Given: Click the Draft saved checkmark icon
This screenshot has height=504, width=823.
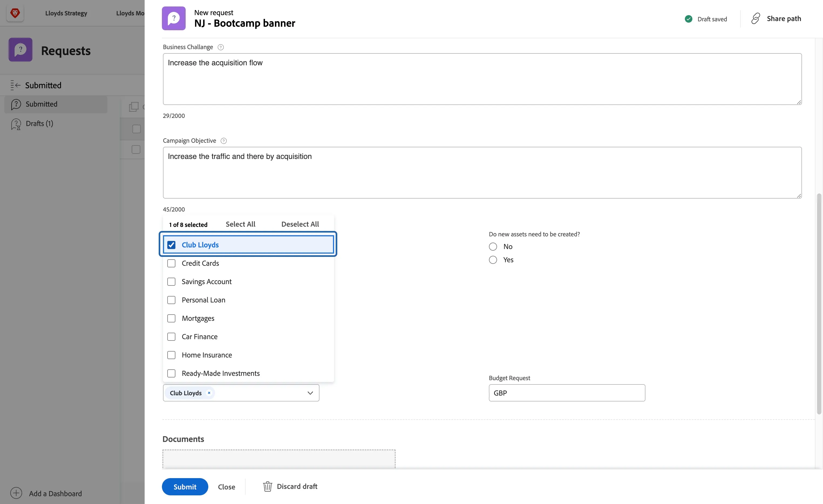Looking at the screenshot, I should (688, 19).
